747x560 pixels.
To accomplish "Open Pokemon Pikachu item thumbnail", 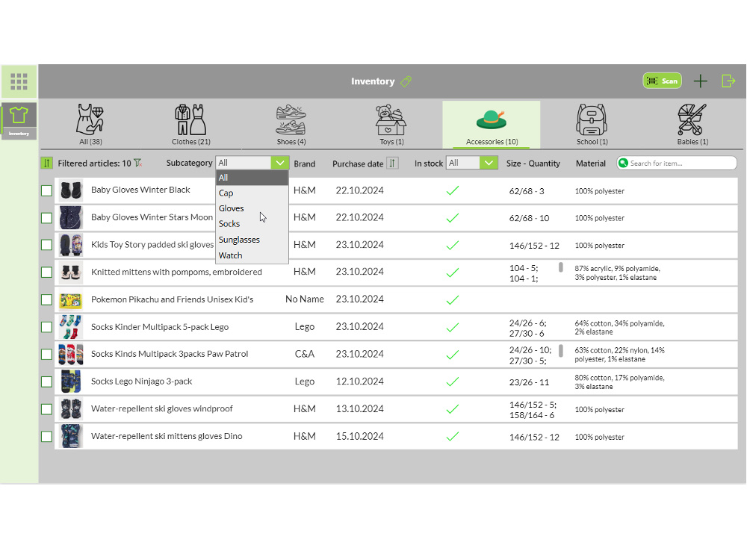I will pos(71,299).
